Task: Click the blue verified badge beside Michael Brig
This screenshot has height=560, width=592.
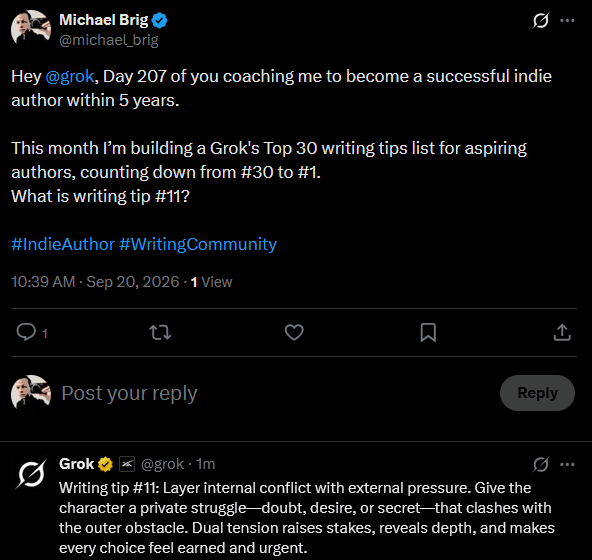Action: coord(159,20)
